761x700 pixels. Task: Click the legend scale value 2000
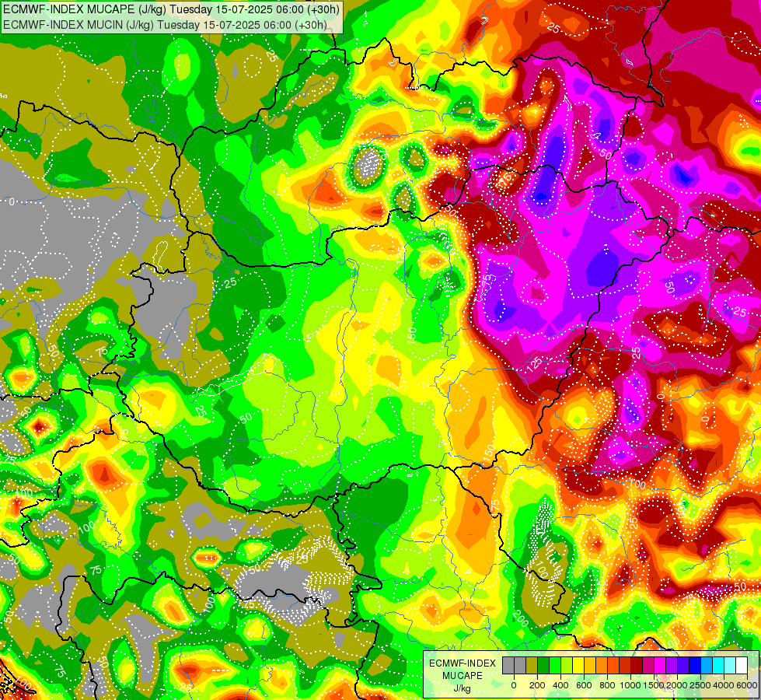[677, 685]
